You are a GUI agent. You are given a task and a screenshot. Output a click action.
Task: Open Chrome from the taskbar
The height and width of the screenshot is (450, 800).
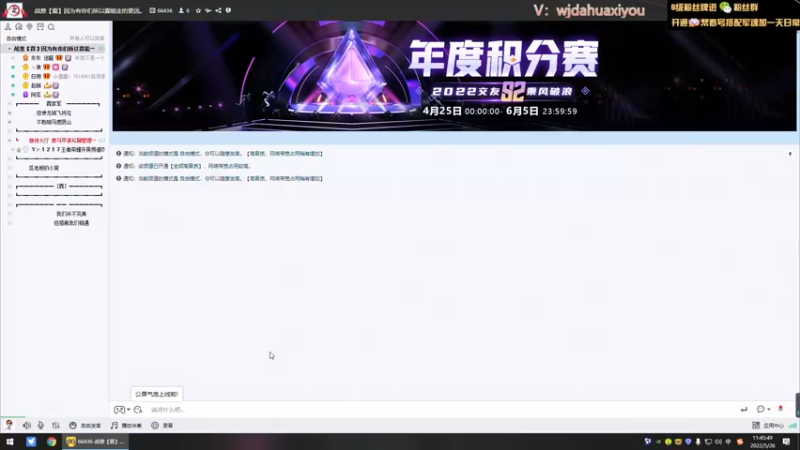pos(52,442)
